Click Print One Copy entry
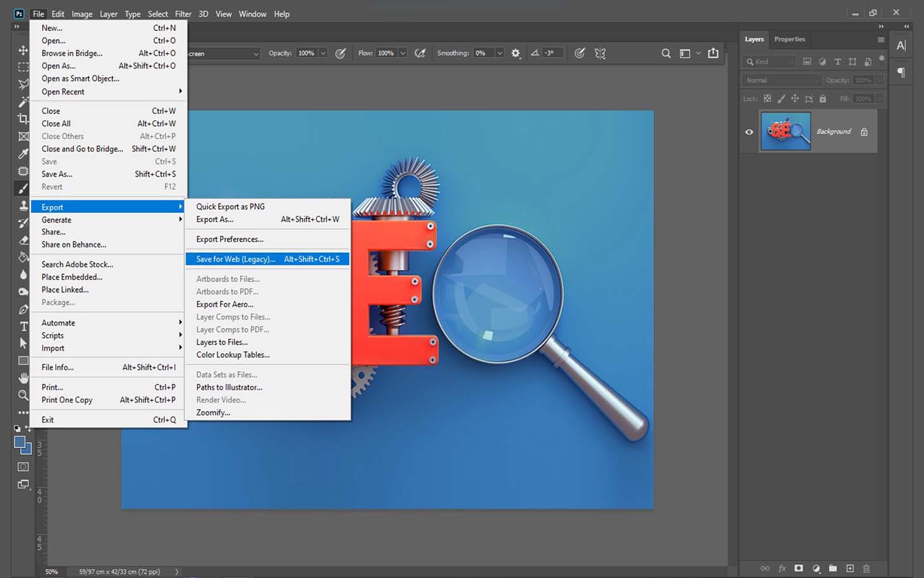Screen dimensions: 924x578 pyautogui.click(x=109, y=400)
